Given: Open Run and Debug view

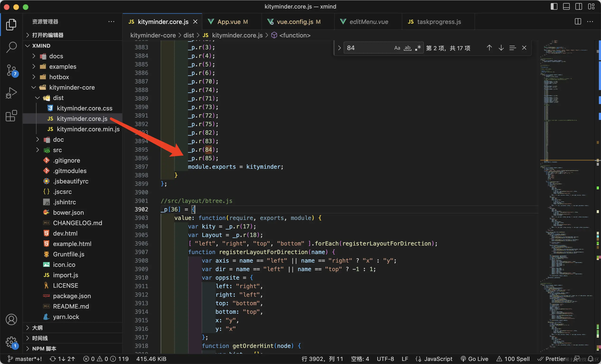Looking at the screenshot, I should pos(11,93).
